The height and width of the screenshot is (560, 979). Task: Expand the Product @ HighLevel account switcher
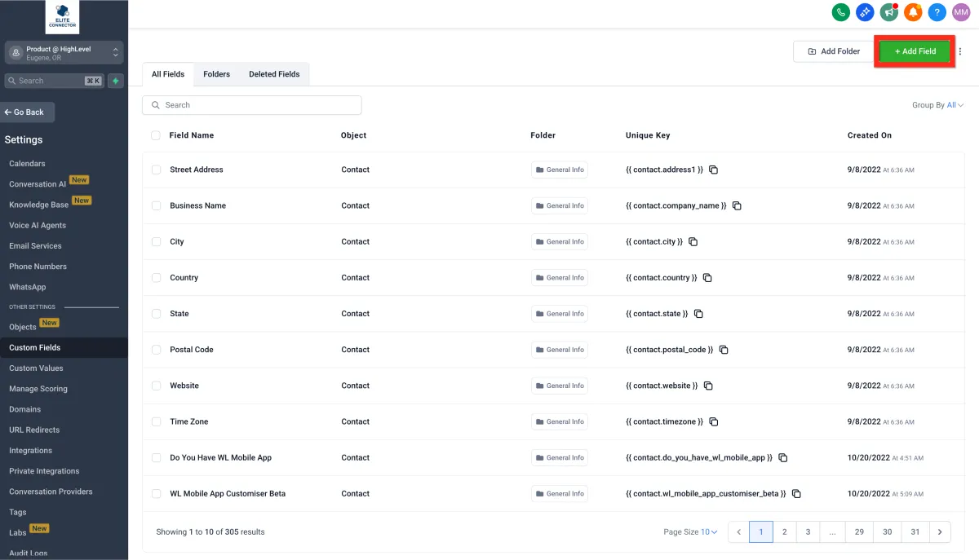pyautogui.click(x=64, y=53)
